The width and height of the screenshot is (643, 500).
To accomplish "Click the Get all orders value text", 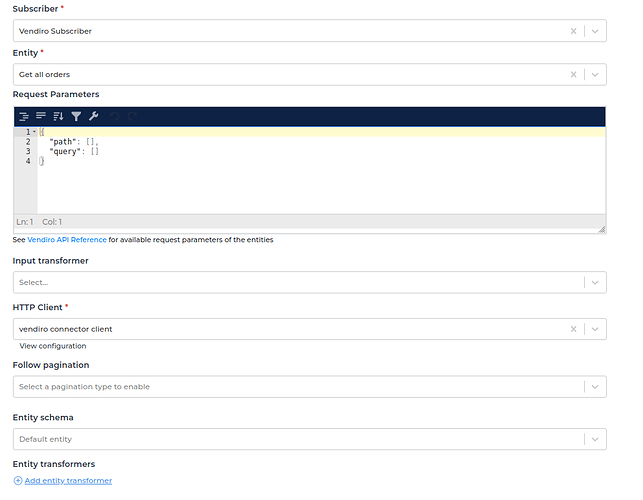I will click(44, 74).
